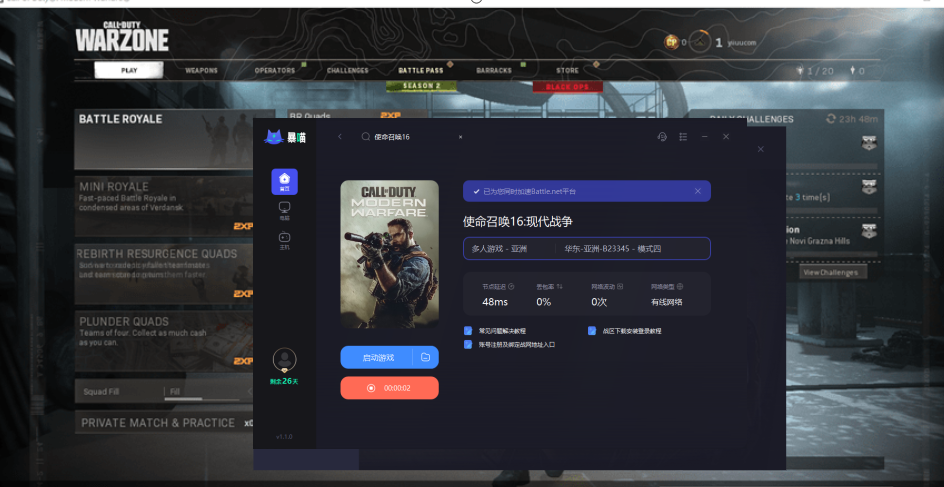Open the list menu icon in title bar
The width and height of the screenshot is (944, 487).
pos(683,137)
